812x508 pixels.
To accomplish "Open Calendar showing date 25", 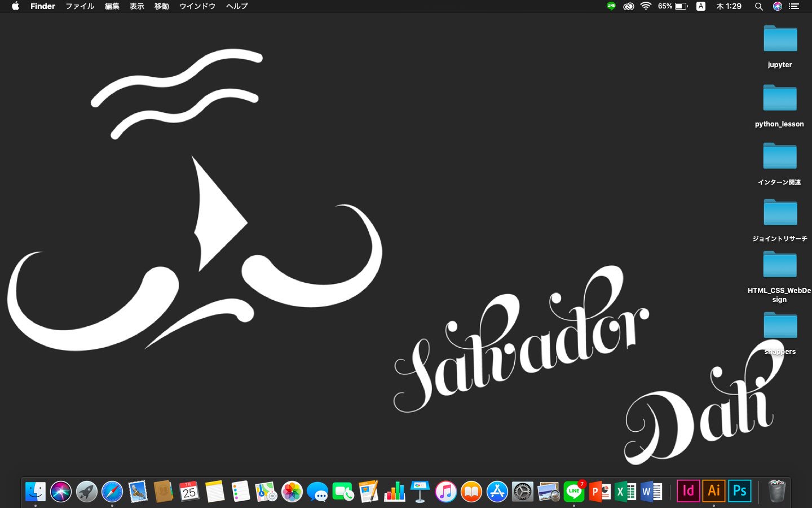I will (189, 492).
